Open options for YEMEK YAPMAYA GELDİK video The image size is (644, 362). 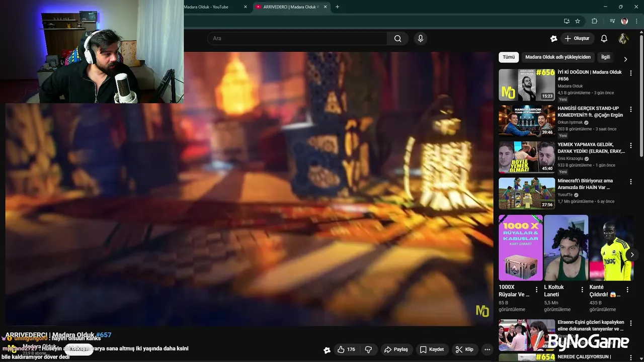tap(631, 145)
